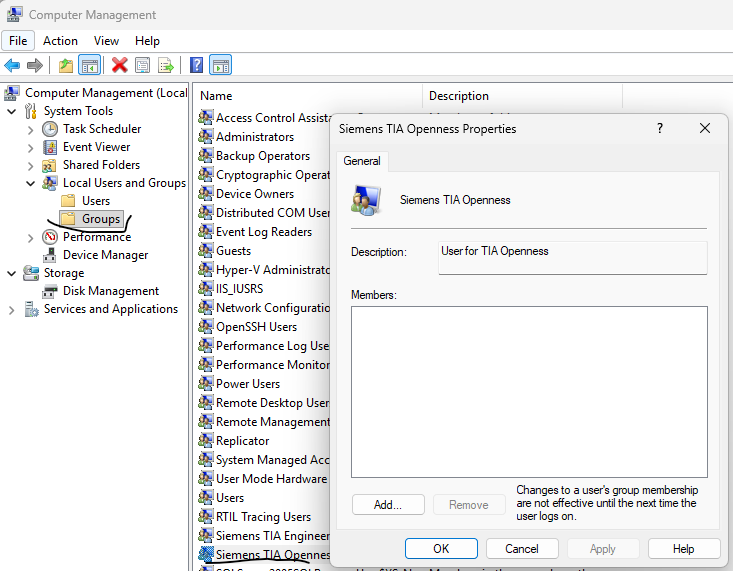Screen dimensions: 733x571
Task: Collapse the Local Users and Groups node
Action: pos(30,183)
